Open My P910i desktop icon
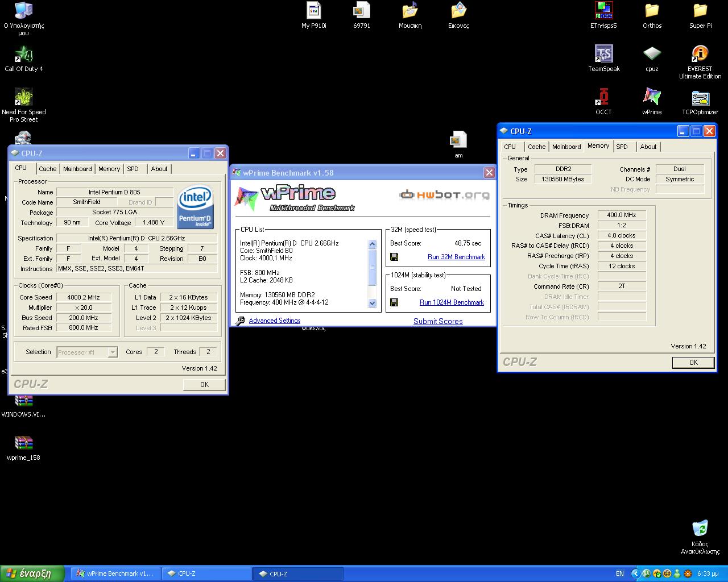Image resolution: width=728 pixels, height=582 pixels. click(x=313, y=15)
